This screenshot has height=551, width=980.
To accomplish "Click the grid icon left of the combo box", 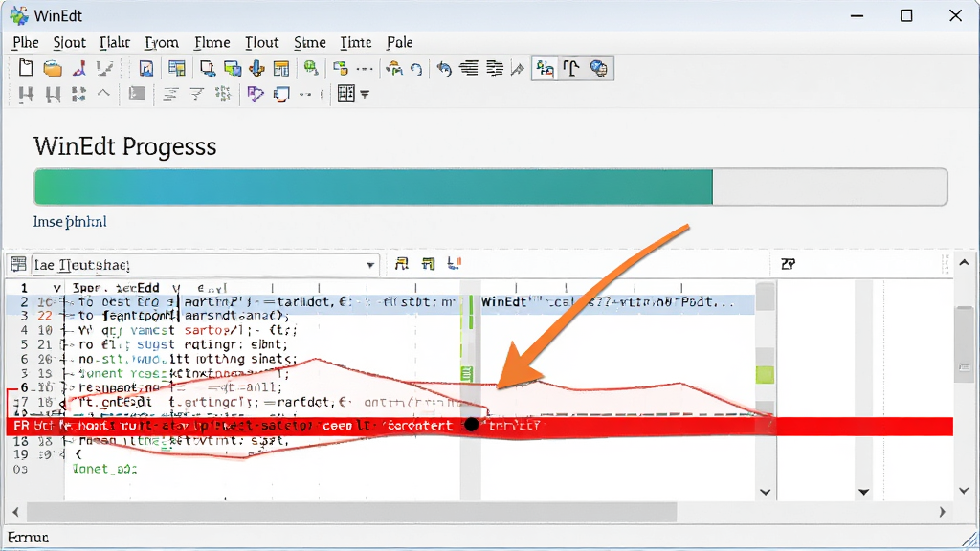I will [18, 264].
